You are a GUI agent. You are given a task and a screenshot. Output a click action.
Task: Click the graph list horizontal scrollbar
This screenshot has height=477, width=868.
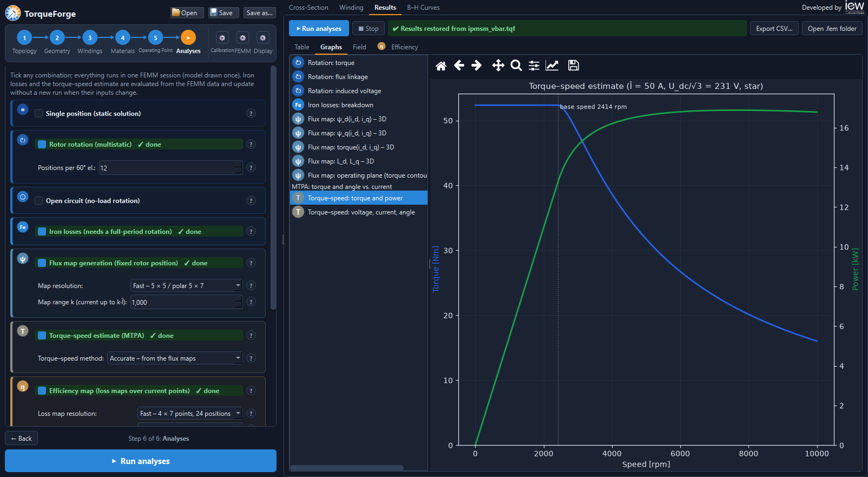tap(347, 468)
